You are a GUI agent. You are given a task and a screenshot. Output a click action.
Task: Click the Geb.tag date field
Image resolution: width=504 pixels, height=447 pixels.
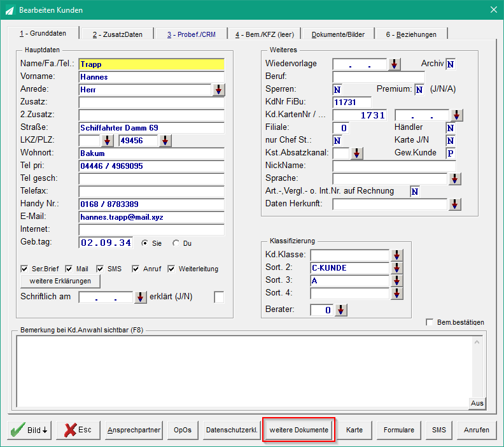[x=106, y=243]
